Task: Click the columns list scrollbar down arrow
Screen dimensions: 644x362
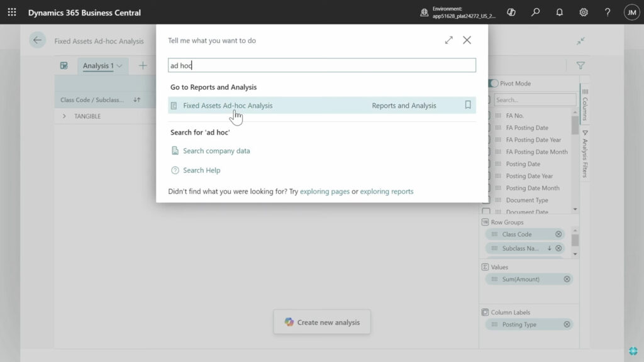Action: click(x=575, y=209)
